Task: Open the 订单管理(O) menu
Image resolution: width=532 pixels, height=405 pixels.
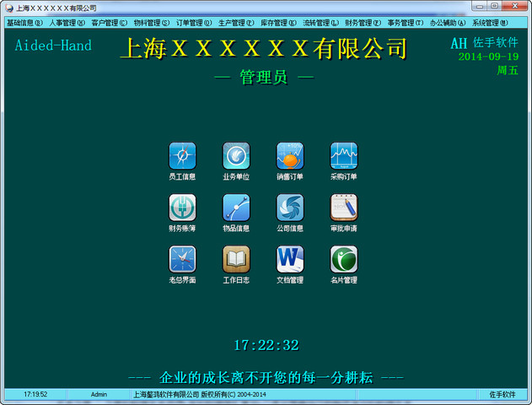Action: pos(194,23)
